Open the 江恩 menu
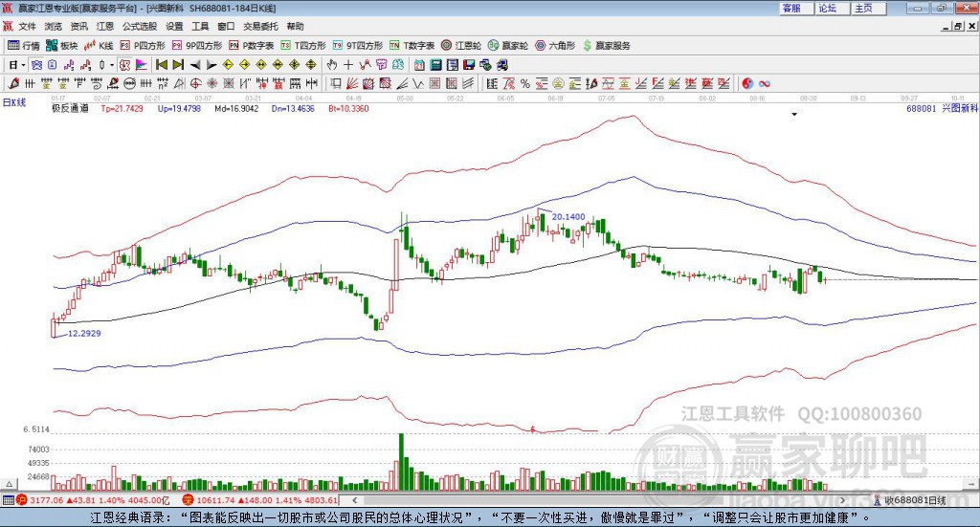Image resolution: width=980 pixels, height=527 pixels. [x=105, y=26]
